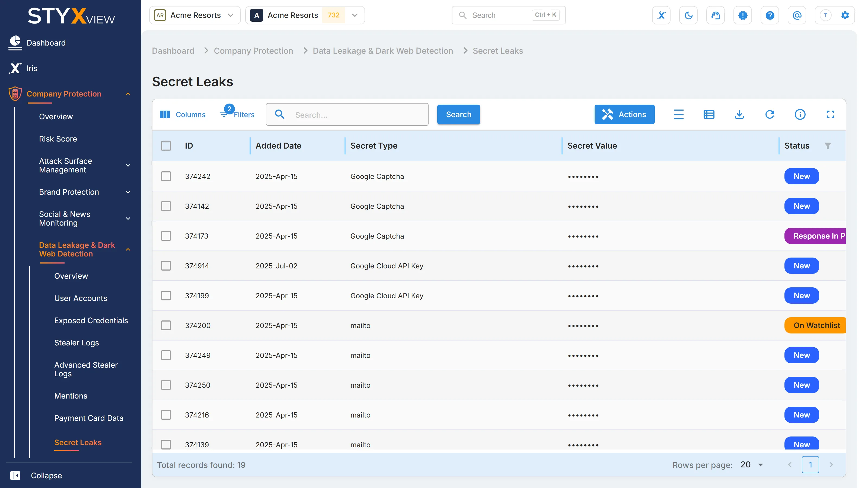The image size is (868, 488).
Task: Open the user avatar T icon
Action: [825, 15]
